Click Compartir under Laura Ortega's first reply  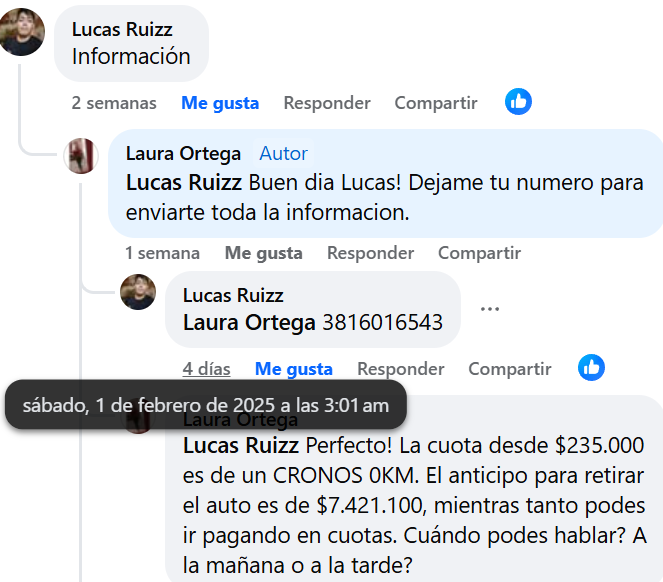(x=479, y=253)
